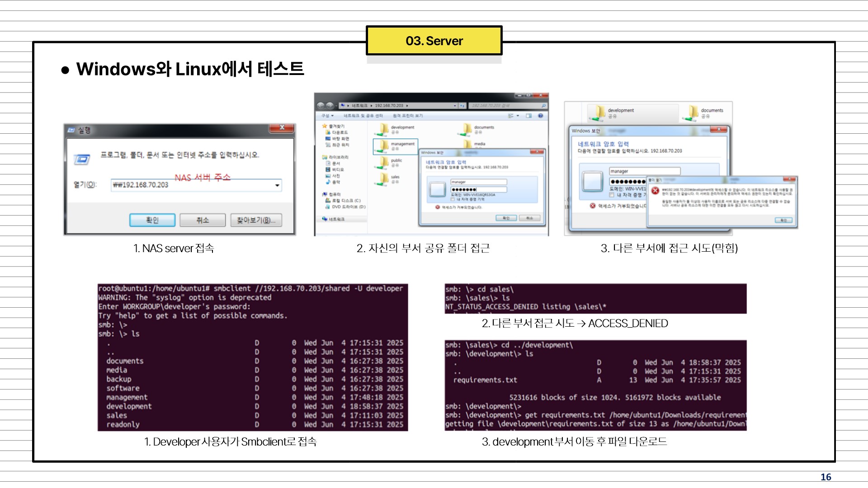This screenshot has height=488, width=868.
Task: Open 바탕 화면 in Explorer sidebar
Action: pos(337,139)
